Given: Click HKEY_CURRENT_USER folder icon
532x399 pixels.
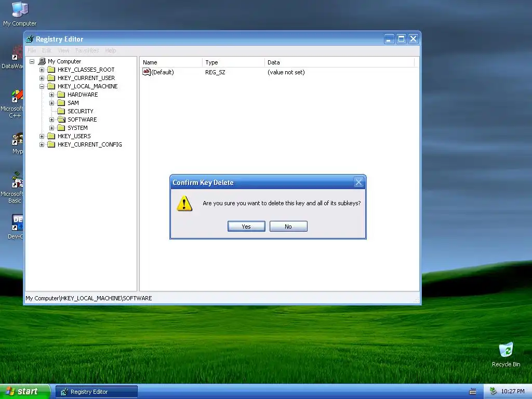Looking at the screenshot, I should (x=51, y=78).
